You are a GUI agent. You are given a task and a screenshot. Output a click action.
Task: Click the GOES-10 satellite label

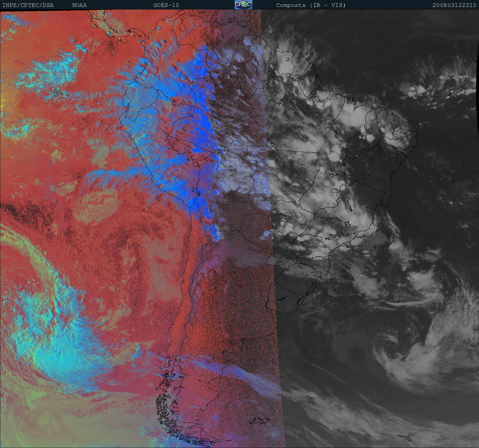[166, 5]
